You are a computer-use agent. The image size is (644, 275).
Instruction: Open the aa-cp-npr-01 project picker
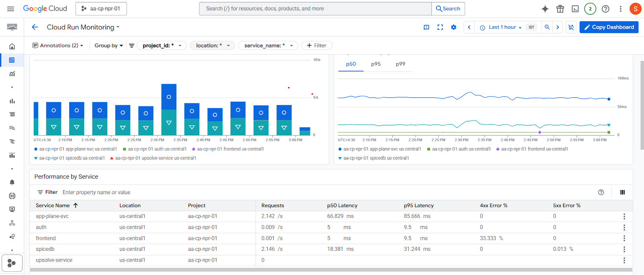(x=101, y=8)
